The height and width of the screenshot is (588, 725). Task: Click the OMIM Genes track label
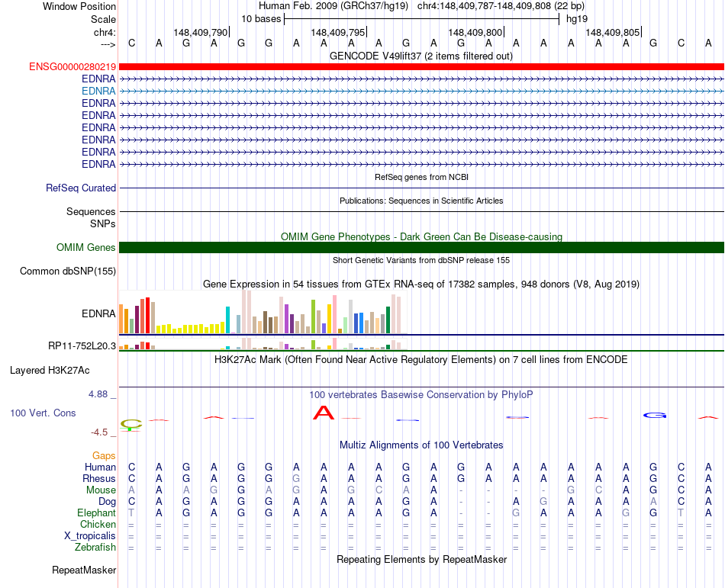click(86, 248)
